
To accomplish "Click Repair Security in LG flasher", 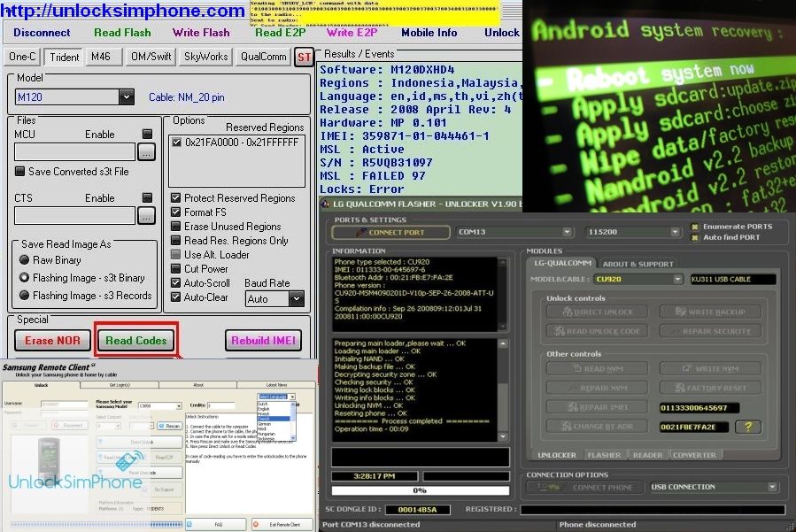I will [x=710, y=331].
